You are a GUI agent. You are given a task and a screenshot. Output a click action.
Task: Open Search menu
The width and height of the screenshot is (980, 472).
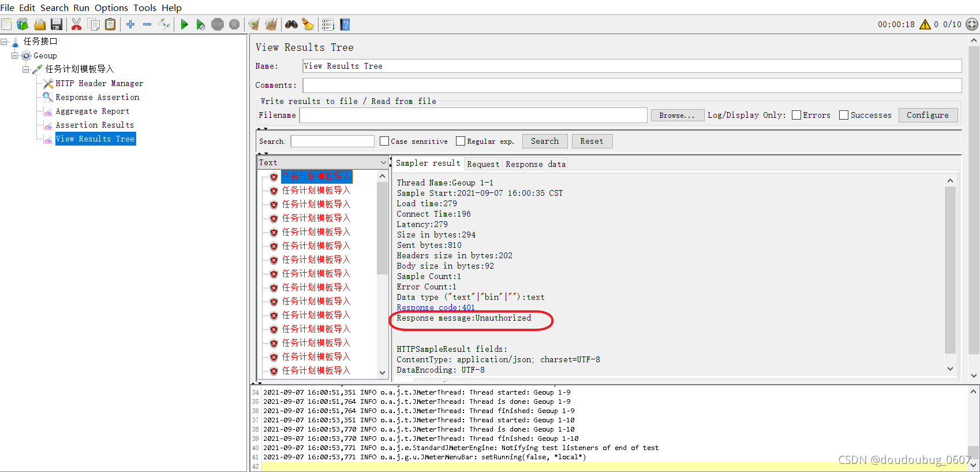click(54, 8)
